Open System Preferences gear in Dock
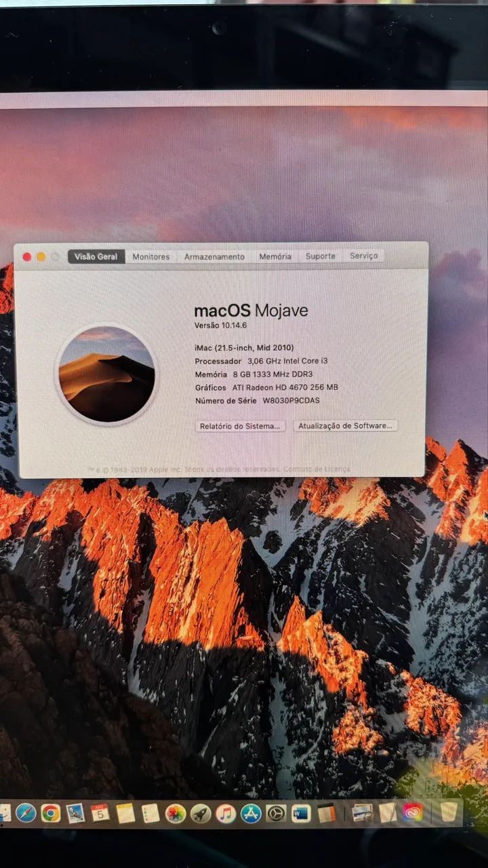 click(276, 812)
